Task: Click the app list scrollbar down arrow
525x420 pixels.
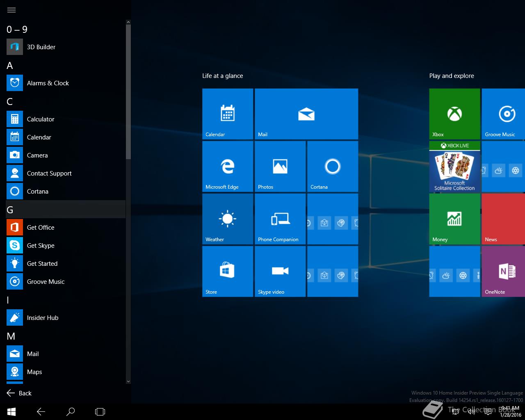Action: 128,381
